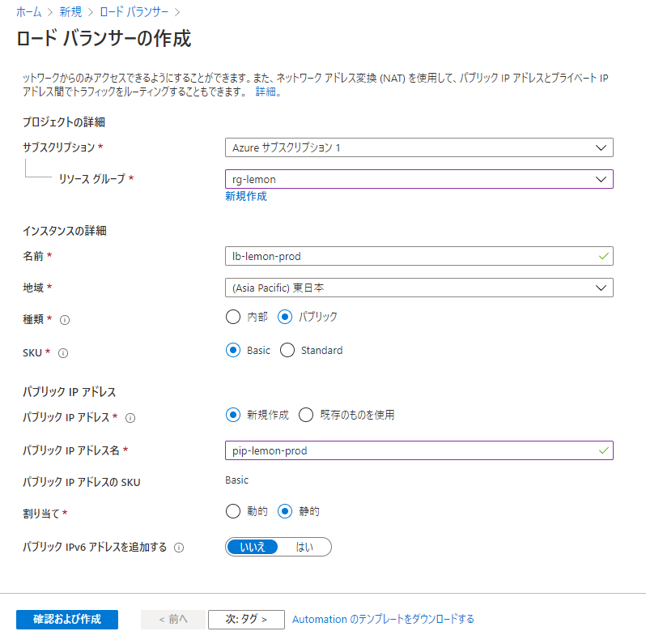Click the 'ロード バランサーの作成' page title
The height and width of the screenshot is (644, 646).
[x=104, y=39]
